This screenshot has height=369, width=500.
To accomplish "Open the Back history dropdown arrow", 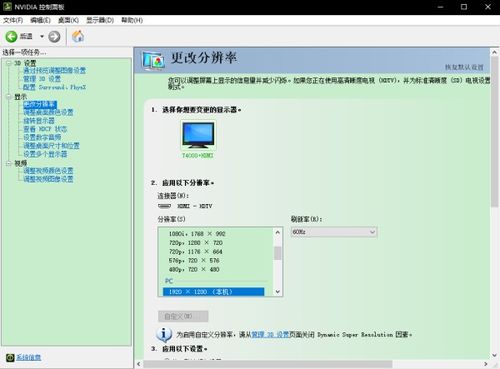I will point(42,36).
